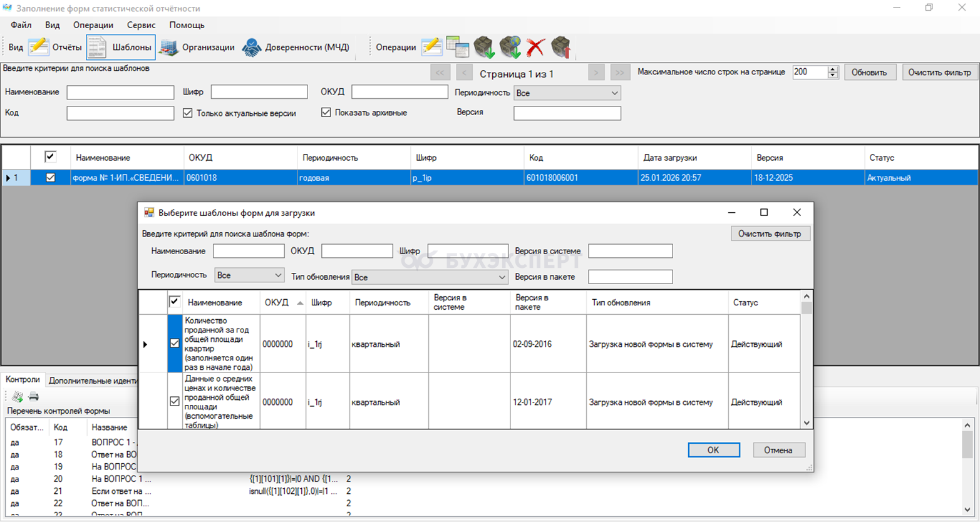Click the pencil edit icon next to Операции

click(x=431, y=48)
